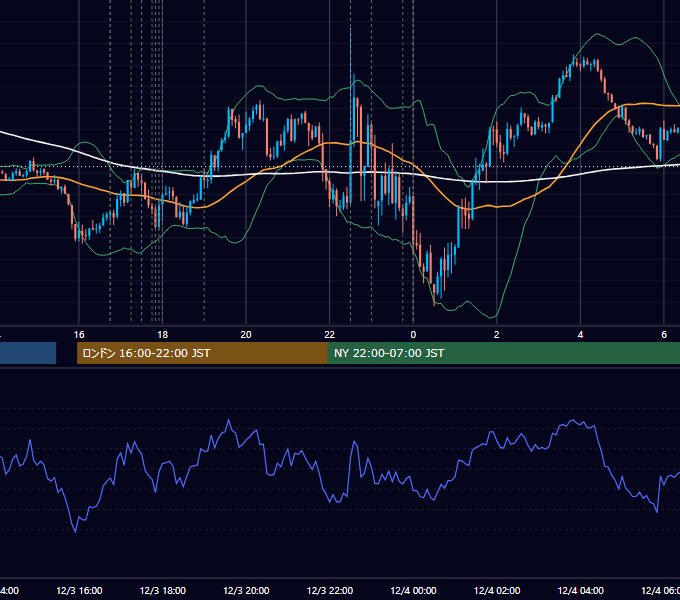Click the 12/3 22:00 date label
The width and height of the screenshot is (680, 600).
point(330,590)
